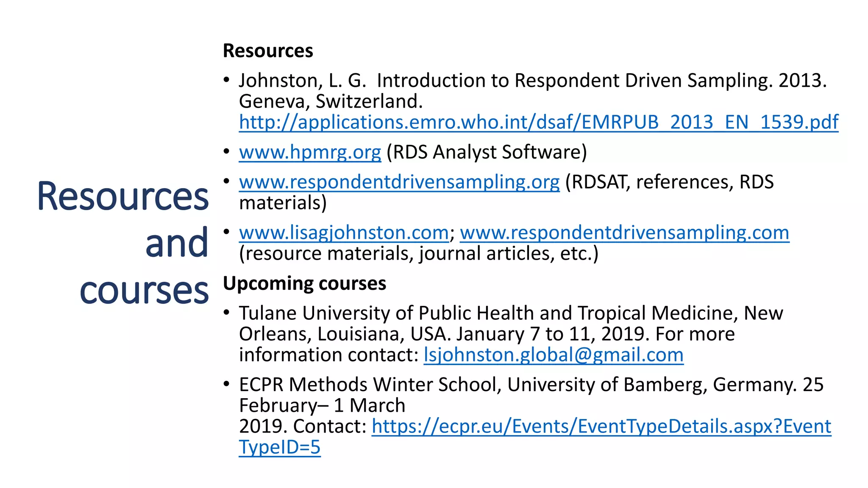Click the '(RDS Analyst Software)' text
Viewport: 868px width, 488px height.
487,152
